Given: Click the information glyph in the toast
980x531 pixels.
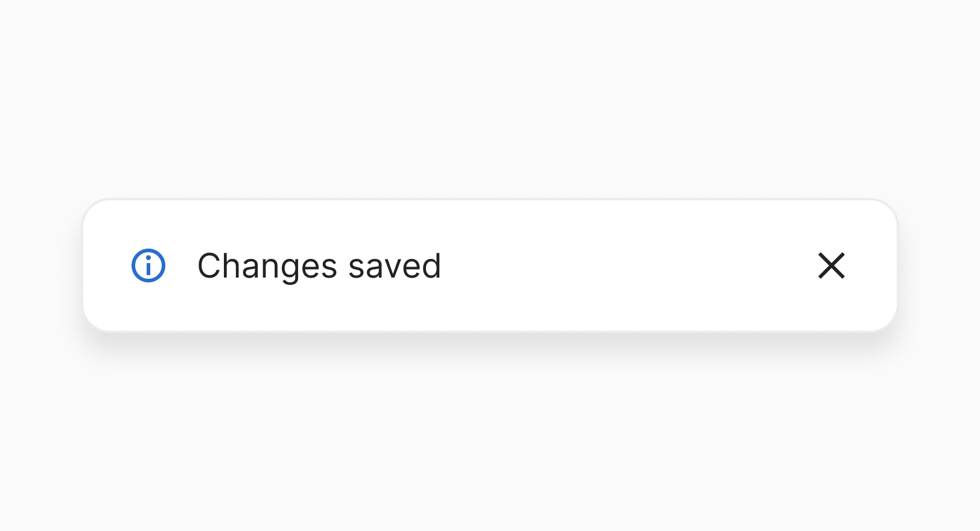Looking at the screenshot, I should (x=148, y=265).
